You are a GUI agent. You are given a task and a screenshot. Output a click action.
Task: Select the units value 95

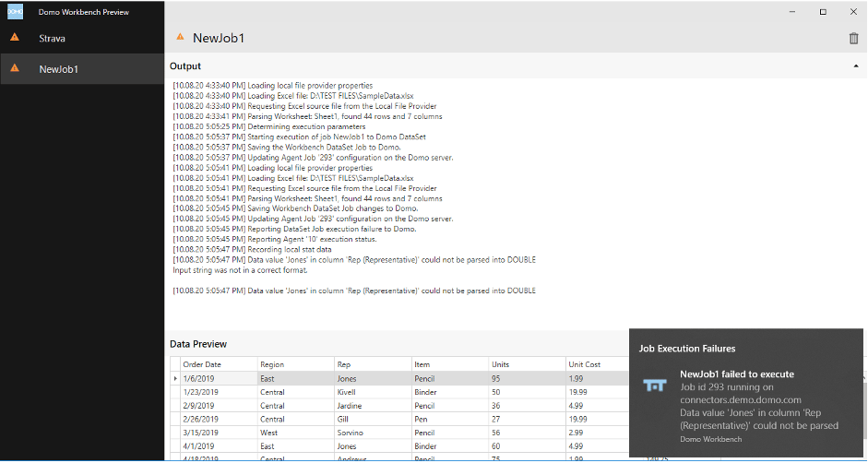pos(527,379)
